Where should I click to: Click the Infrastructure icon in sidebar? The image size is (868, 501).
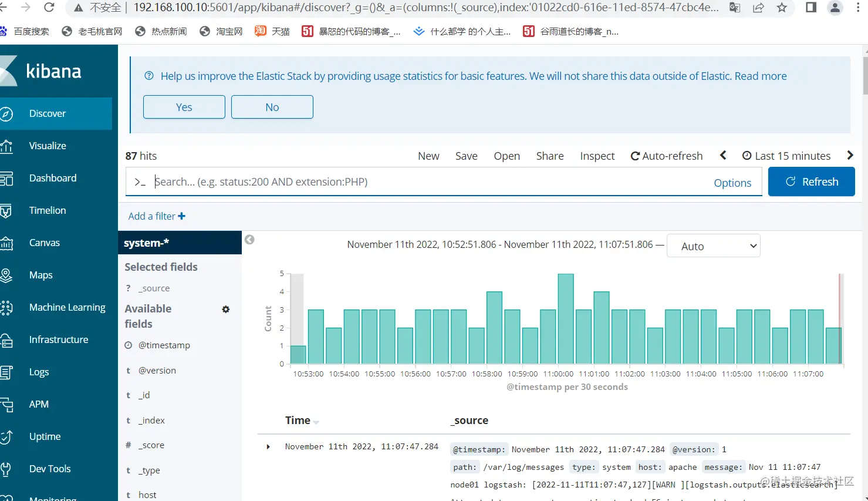click(x=6, y=340)
